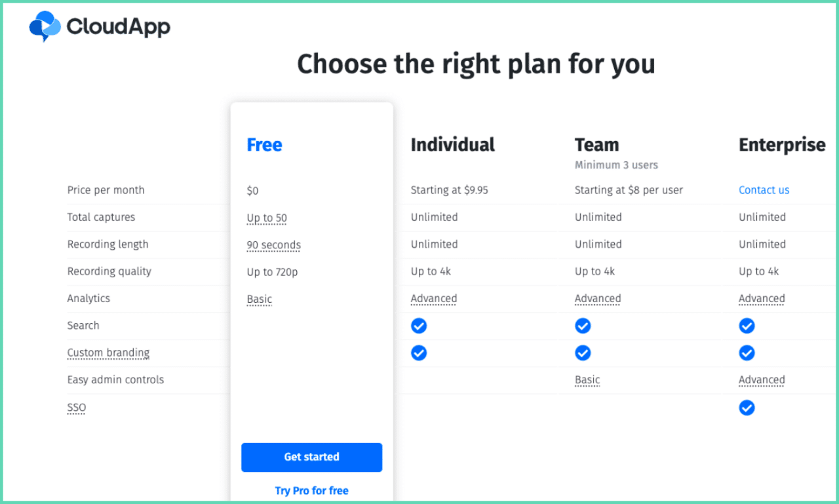Click the Enterprise SSO checkmark icon
Image resolution: width=839 pixels, height=504 pixels.
[747, 408]
